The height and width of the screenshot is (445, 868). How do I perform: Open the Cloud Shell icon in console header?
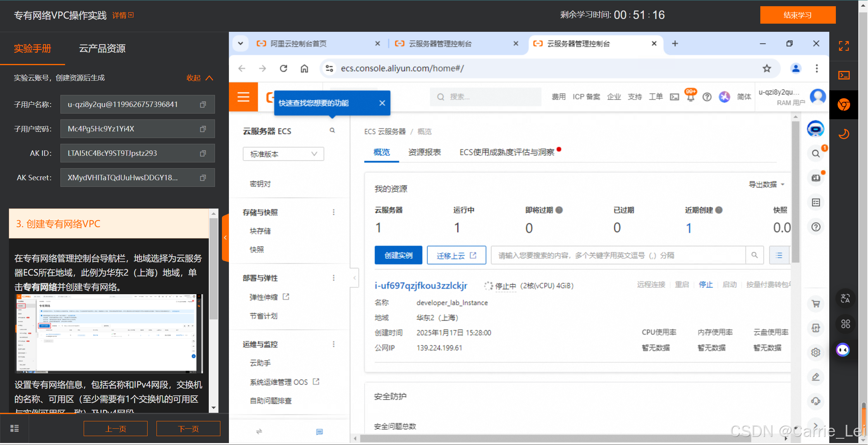tap(674, 97)
